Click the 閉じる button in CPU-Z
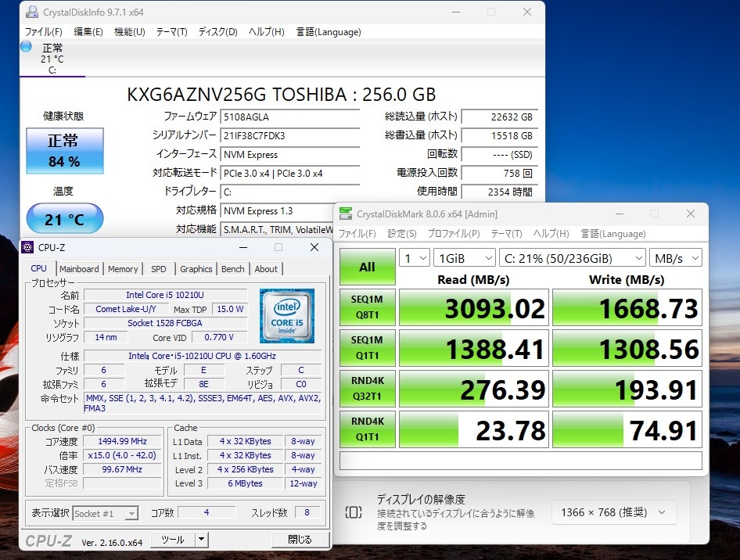 coord(300,539)
